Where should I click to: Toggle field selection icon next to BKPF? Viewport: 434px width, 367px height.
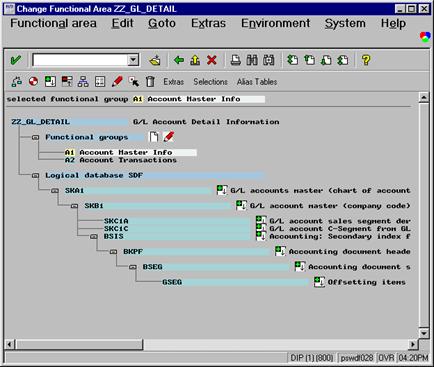[280, 251]
